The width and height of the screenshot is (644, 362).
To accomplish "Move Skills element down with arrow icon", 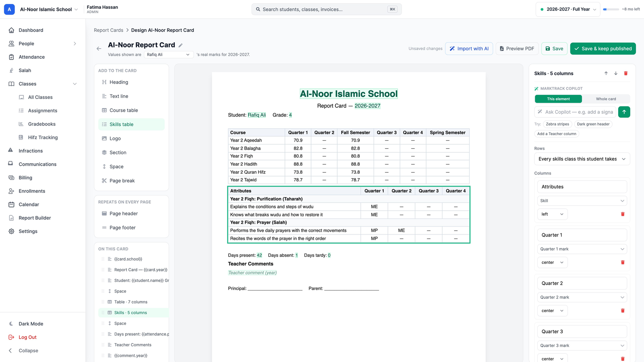I will pyautogui.click(x=616, y=73).
